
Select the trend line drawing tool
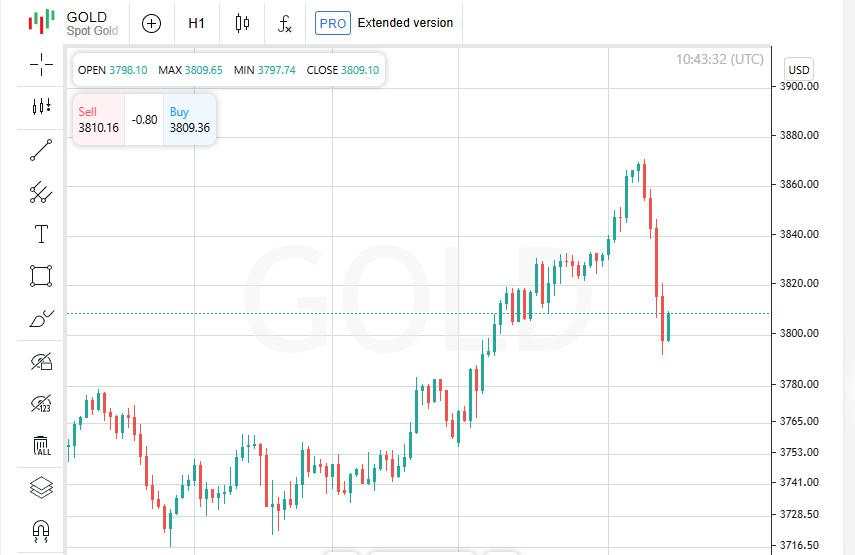tap(41, 150)
